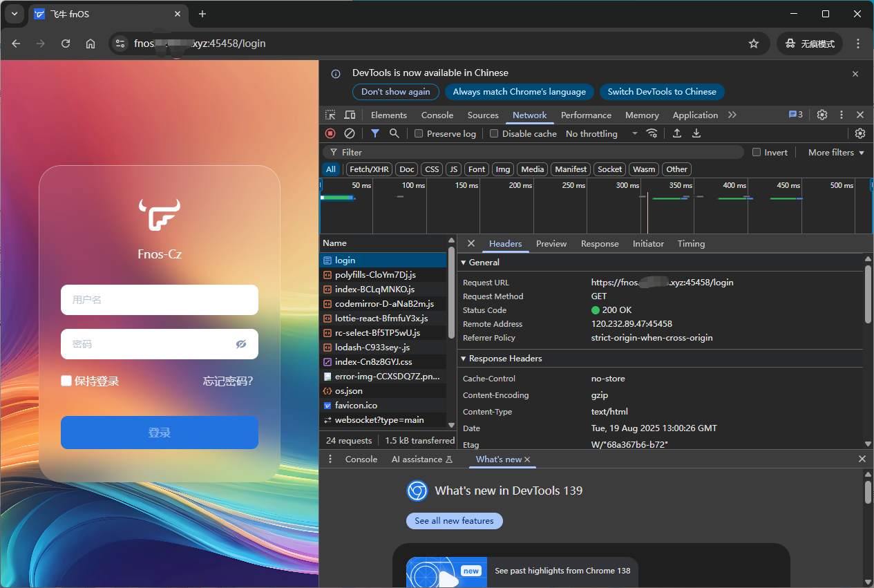The height and width of the screenshot is (588, 874).
Task: Open Network panel settings gear
Action: (860, 133)
